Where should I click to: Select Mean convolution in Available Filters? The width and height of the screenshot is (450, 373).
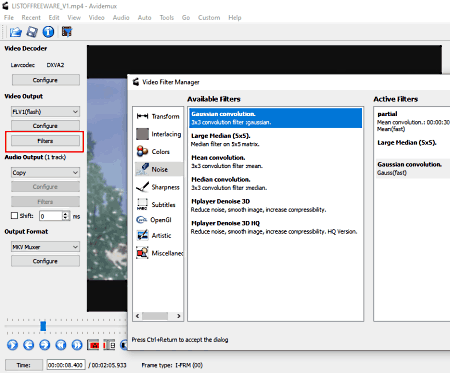(x=275, y=162)
